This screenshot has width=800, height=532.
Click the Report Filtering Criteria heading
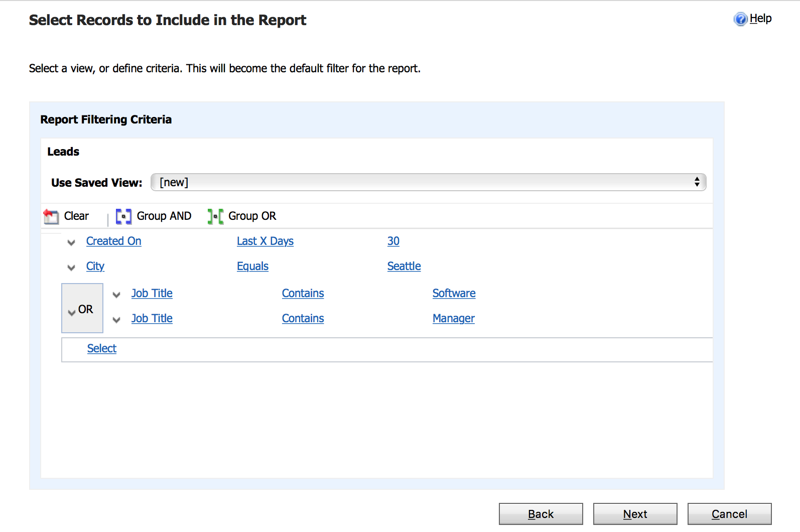point(106,119)
